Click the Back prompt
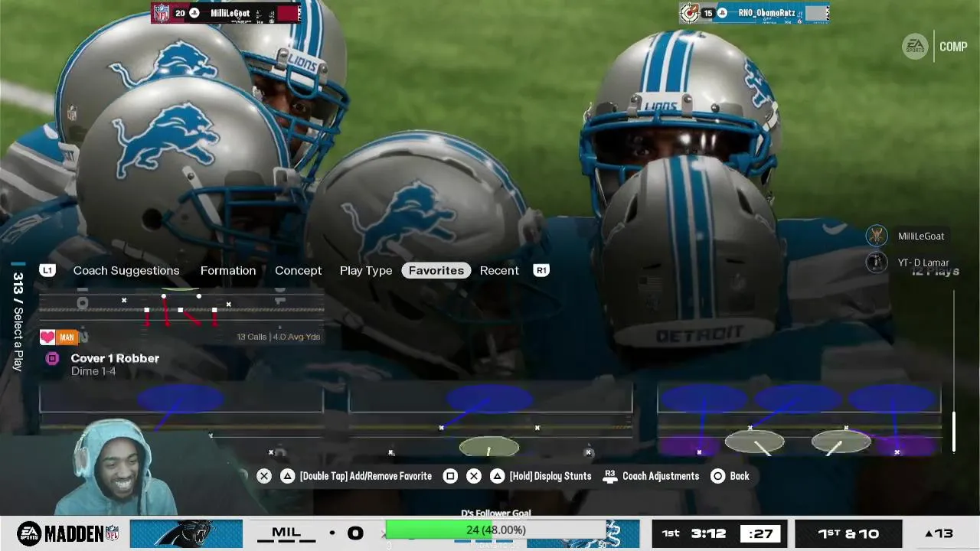Screen dimensions: 980x551 coord(740,476)
